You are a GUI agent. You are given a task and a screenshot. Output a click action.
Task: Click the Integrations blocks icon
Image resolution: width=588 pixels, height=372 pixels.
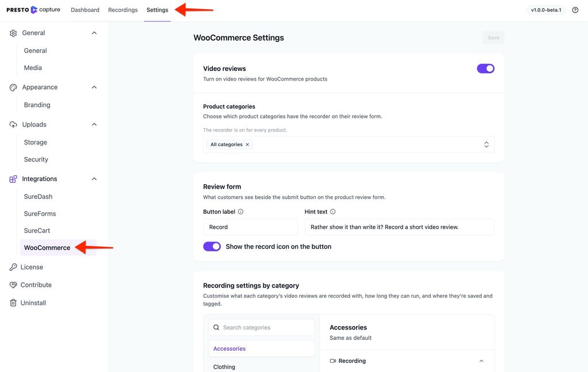pyautogui.click(x=13, y=179)
